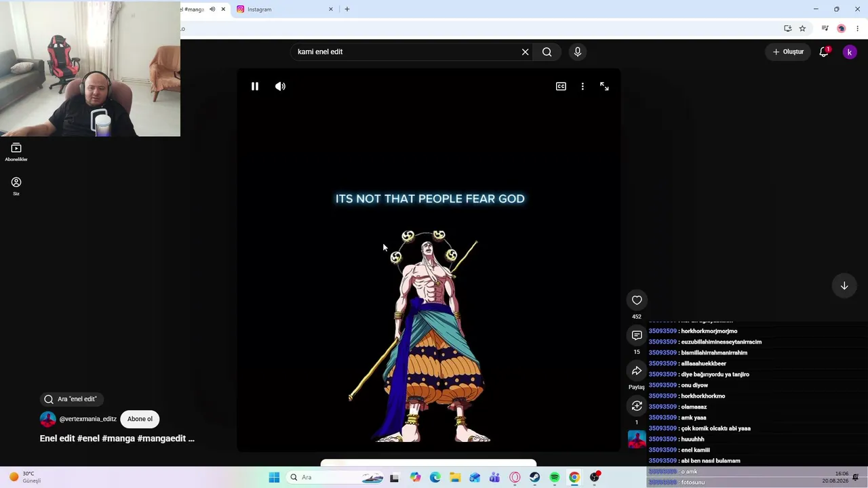Open the Oluştur create menu
The width and height of the screenshot is (868, 488).
pyautogui.click(x=788, y=52)
